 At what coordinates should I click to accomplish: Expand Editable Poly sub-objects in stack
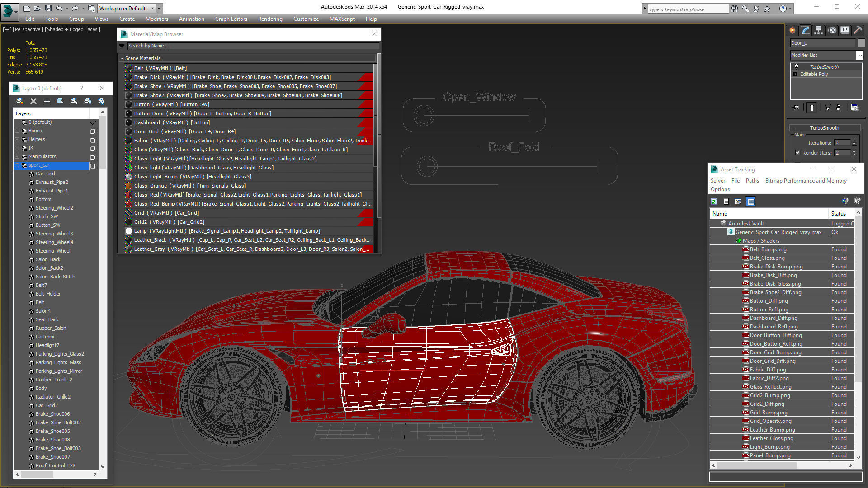coord(795,74)
